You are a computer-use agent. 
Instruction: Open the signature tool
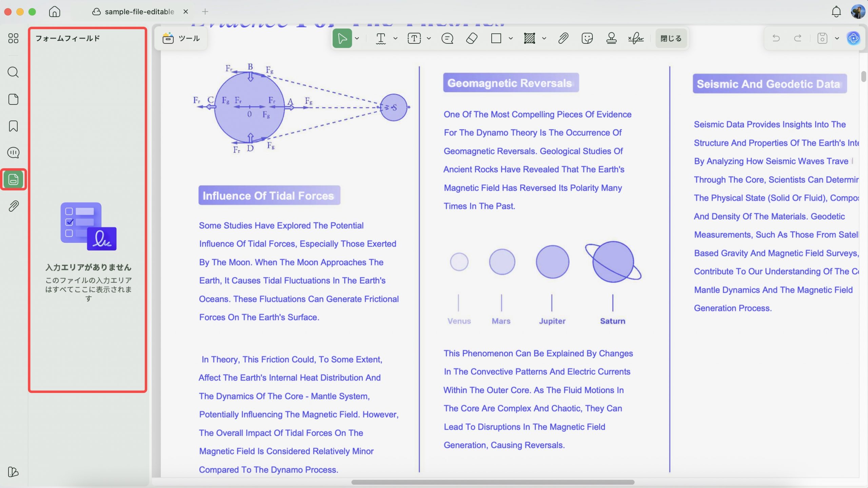click(x=636, y=38)
